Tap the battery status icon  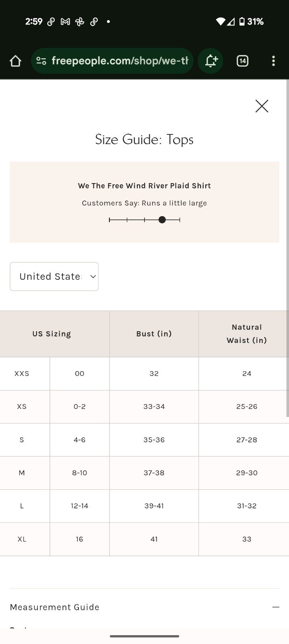click(242, 22)
